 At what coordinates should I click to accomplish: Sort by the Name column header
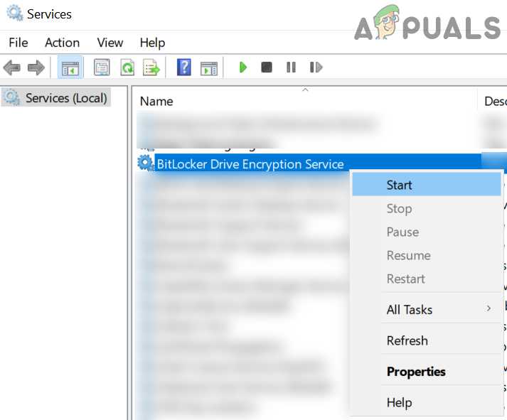156,102
